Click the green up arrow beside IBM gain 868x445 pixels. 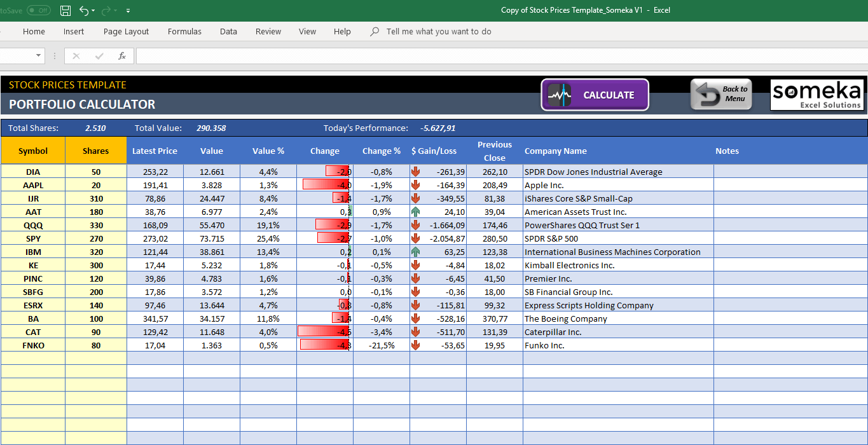pos(415,252)
